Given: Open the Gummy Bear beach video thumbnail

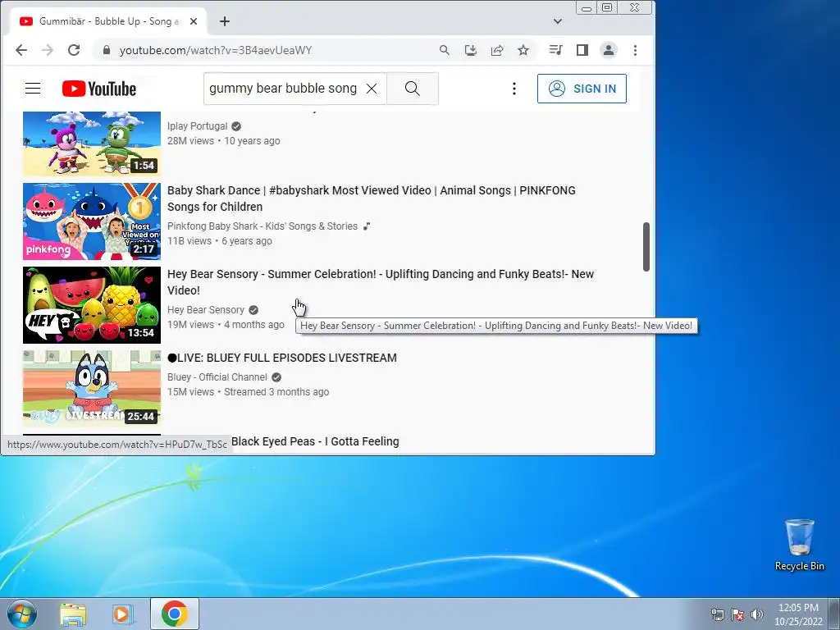Looking at the screenshot, I should coord(92,144).
